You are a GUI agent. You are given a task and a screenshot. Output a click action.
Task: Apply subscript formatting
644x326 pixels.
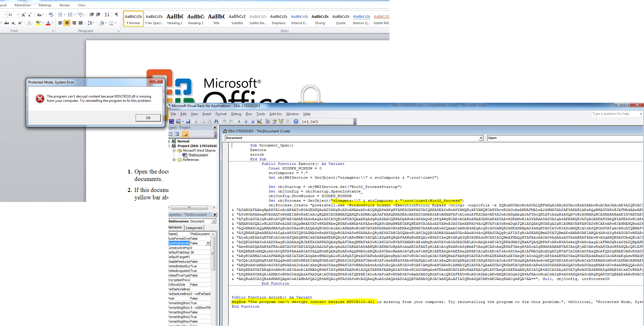tap(14, 23)
